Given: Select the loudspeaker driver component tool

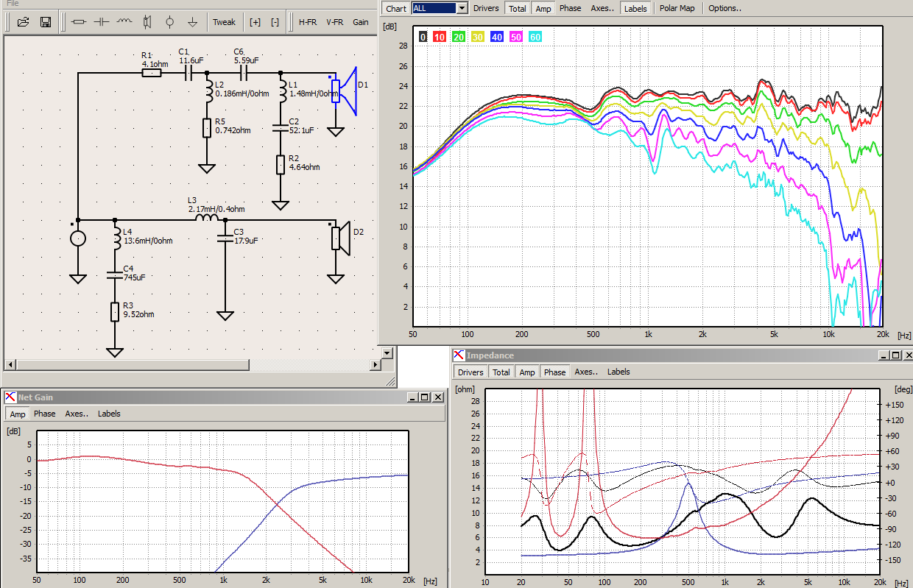Looking at the screenshot, I should [147, 22].
